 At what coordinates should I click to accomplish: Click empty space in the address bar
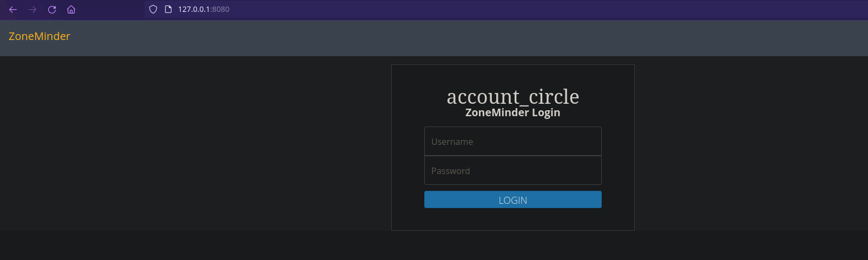tap(487, 9)
